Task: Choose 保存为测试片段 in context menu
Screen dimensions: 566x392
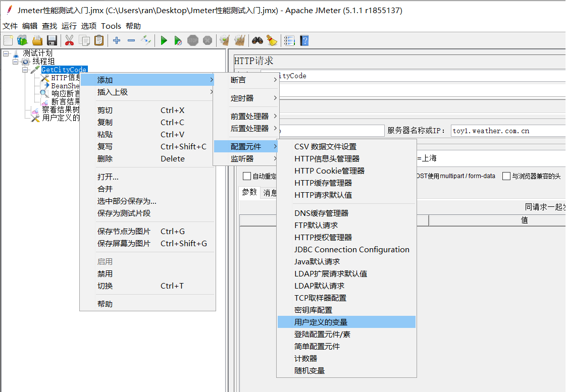Action: [147, 213]
